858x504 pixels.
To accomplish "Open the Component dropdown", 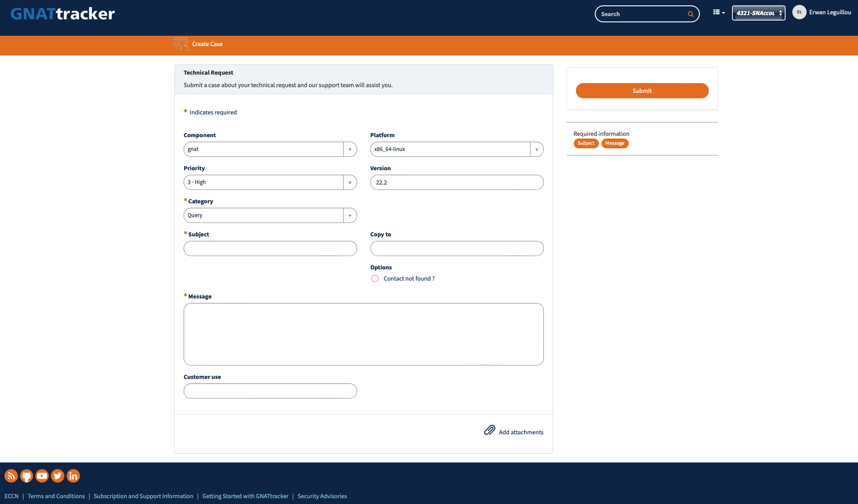I will (x=350, y=149).
